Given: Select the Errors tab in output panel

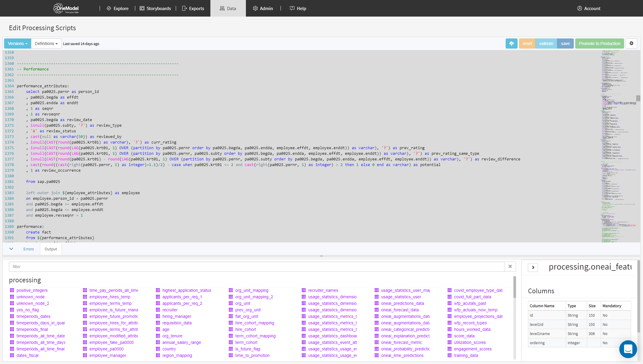Looking at the screenshot, I should pos(28,249).
